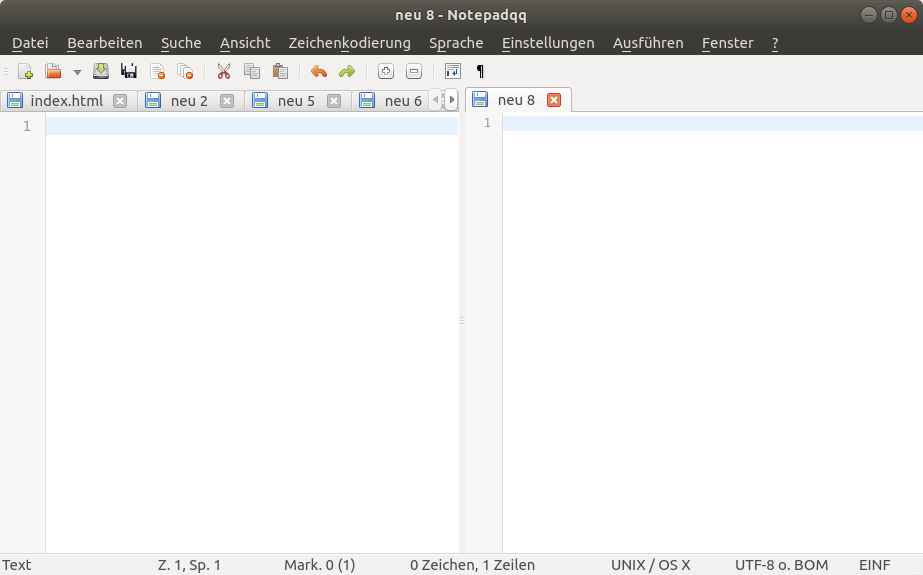Click into the right editor text area

pos(712,333)
